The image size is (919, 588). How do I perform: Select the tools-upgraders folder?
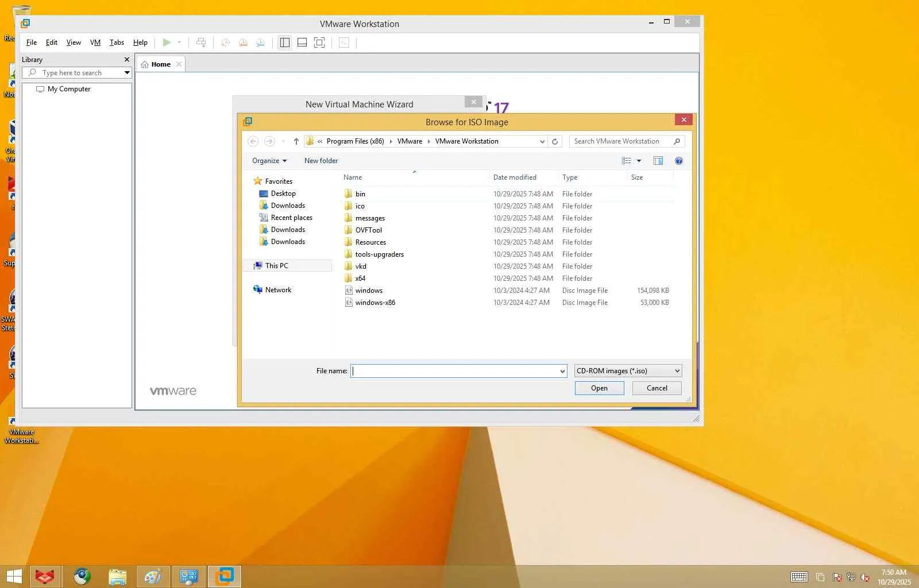click(379, 254)
